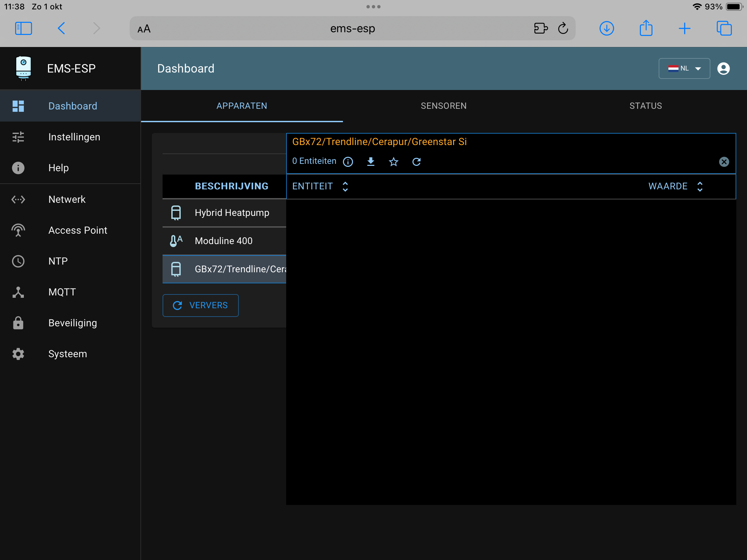Click the Beveiliging padlock icon
Screen dimensions: 747x560
point(17,323)
